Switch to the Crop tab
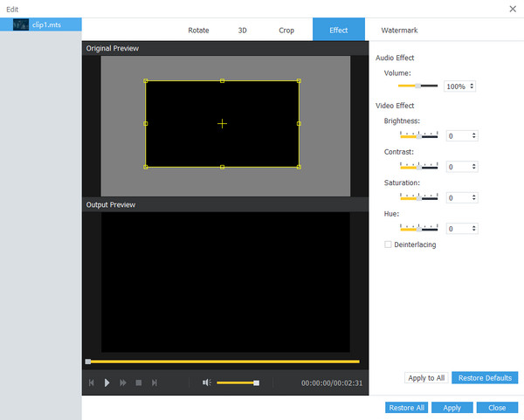 click(x=286, y=31)
